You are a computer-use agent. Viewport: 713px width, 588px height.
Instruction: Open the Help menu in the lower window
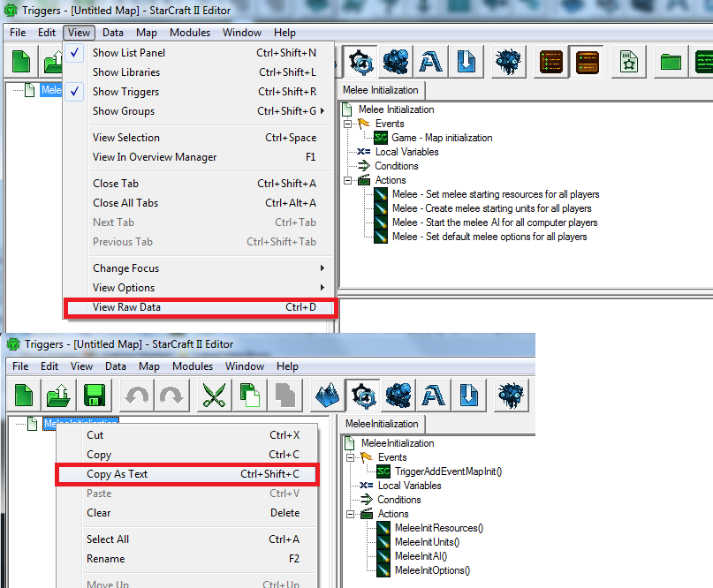point(287,366)
